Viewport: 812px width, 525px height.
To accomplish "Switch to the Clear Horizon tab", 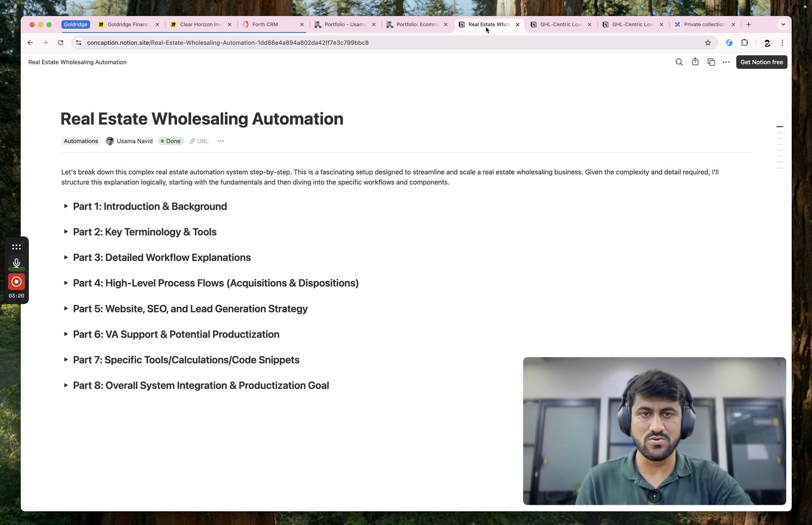I will pos(200,24).
